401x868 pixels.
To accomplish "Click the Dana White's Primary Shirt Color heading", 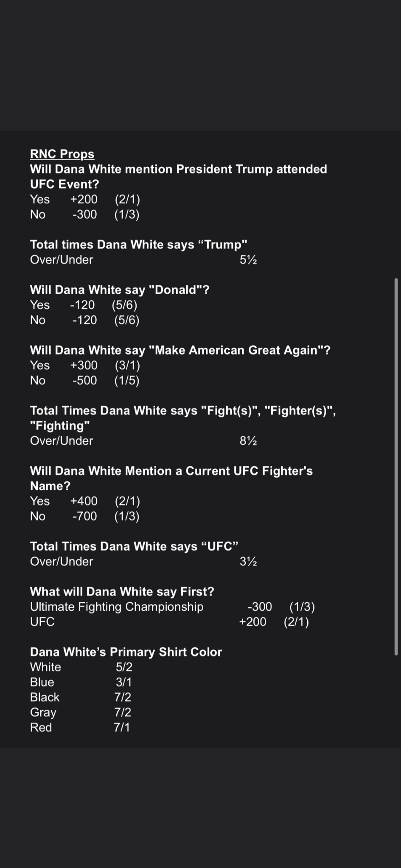I will tap(126, 652).
